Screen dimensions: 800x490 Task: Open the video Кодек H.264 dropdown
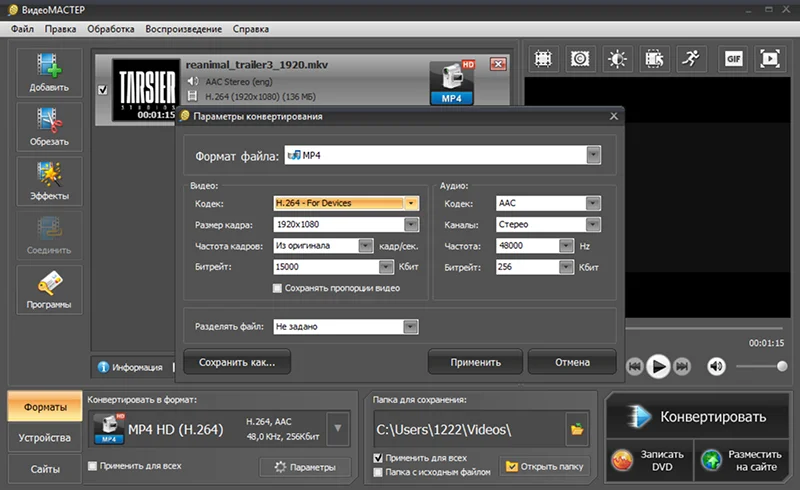(411, 203)
